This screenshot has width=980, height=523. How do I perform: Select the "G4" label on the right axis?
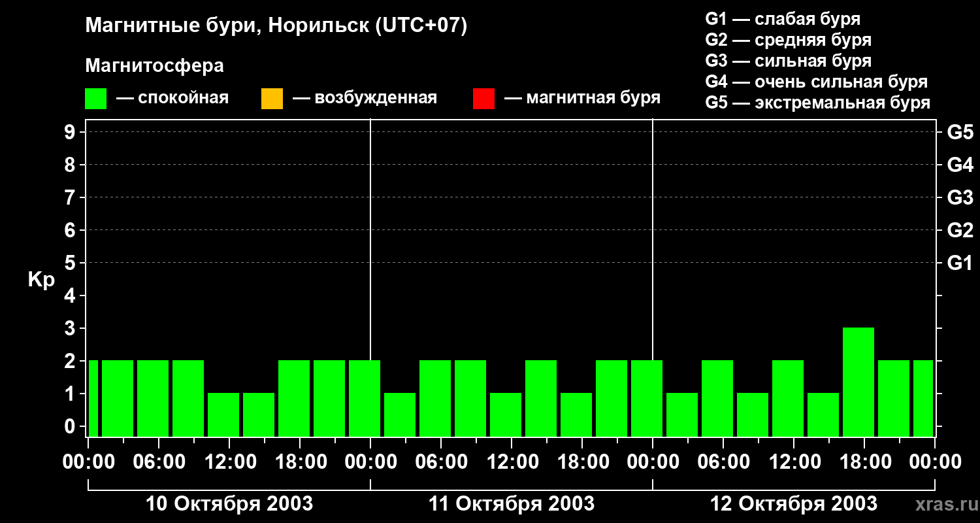click(x=960, y=165)
